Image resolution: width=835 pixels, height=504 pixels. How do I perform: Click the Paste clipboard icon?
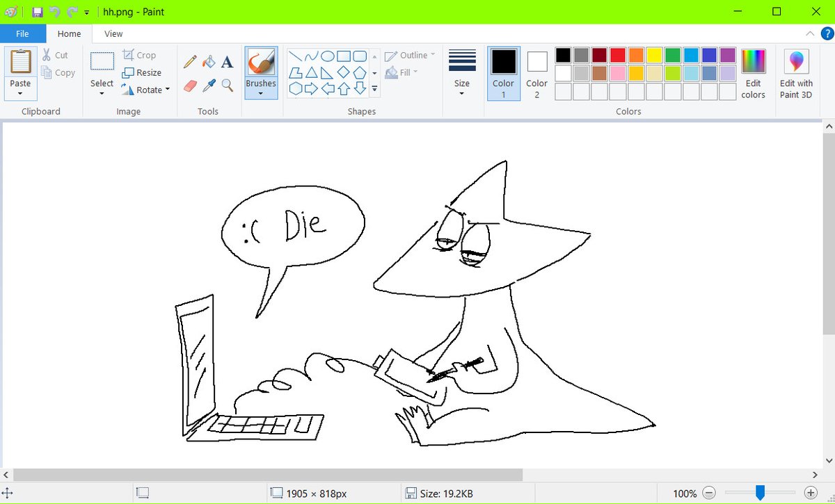coord(21,62)
